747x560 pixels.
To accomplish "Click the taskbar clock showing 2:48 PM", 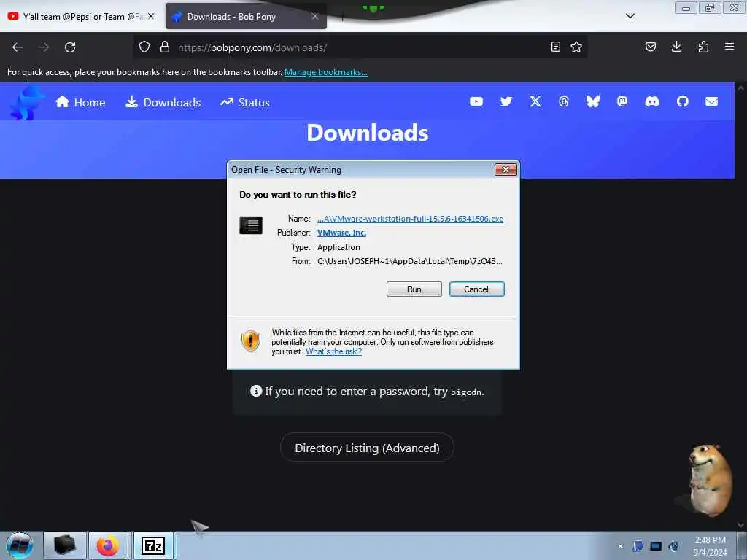I will click(710, 546).
